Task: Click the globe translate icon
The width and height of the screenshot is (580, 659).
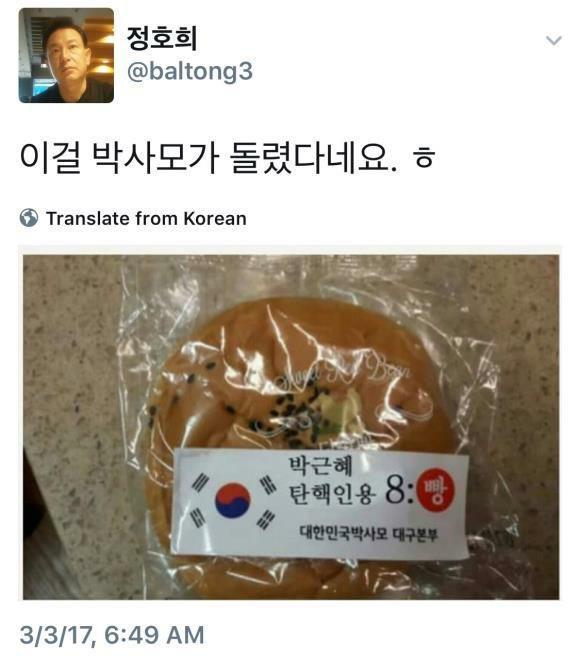Action: [29, 218]
